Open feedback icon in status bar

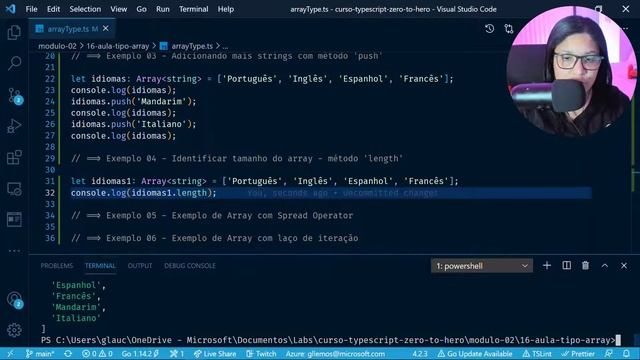coord(609,354)
